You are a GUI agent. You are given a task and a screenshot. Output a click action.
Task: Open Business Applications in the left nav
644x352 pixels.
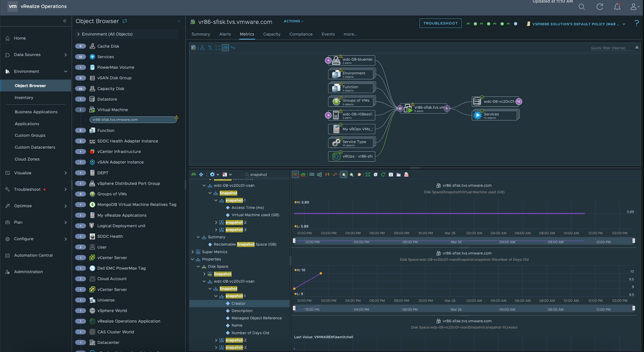(36, 112)
